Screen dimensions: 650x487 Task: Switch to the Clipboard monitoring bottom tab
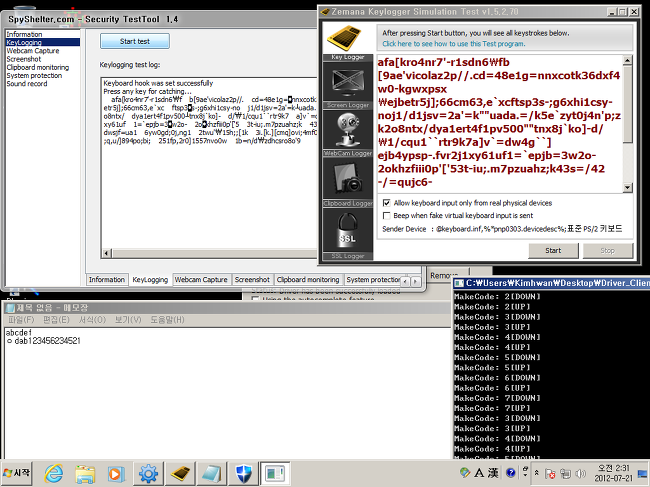pyautogui.click(x=308, y=280)
